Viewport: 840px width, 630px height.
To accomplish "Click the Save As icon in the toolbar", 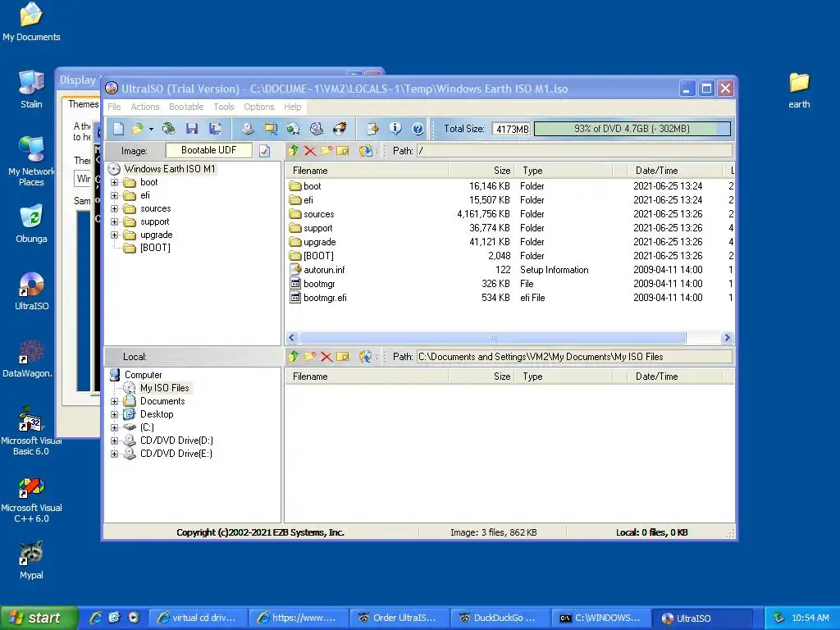I will pos(216,129).
